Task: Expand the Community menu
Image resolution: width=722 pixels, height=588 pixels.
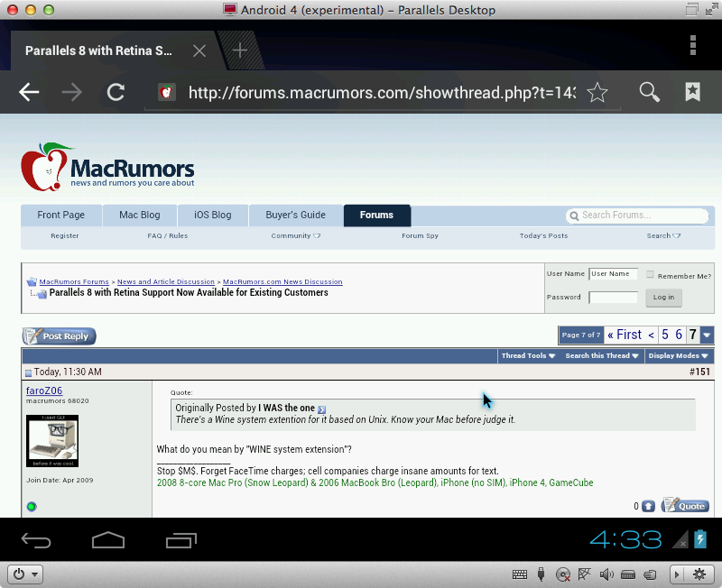Action: [296, 235]
